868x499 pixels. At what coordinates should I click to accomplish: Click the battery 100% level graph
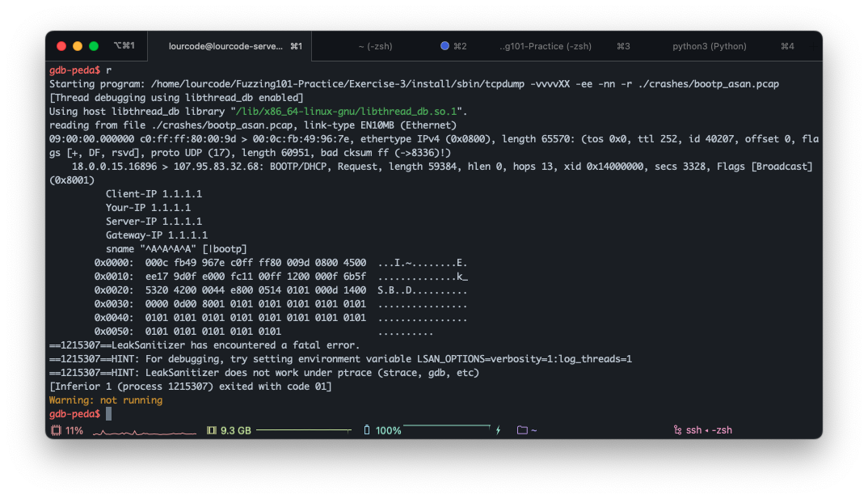tap(447, 426)
